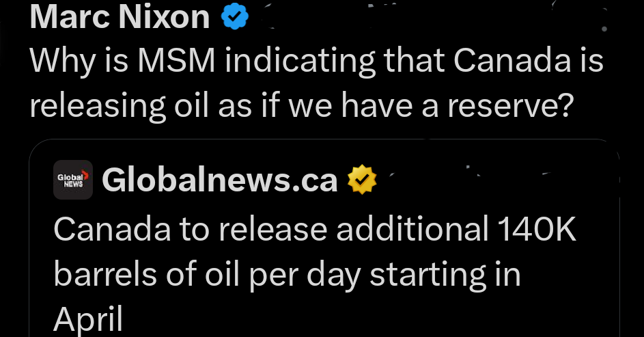Open the quoted headline "Canada to release additional 140K"
The width and height of the screenshot is (644, 337).
coord(315,231)
